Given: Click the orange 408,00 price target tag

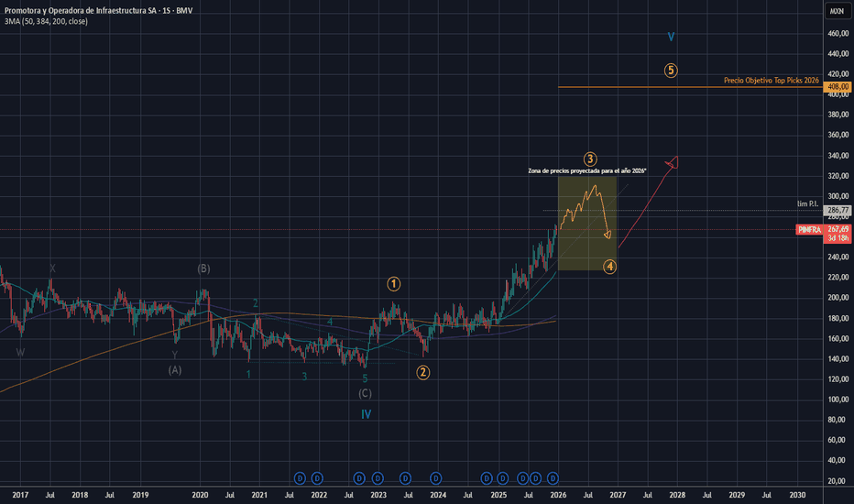Looking at the screenshot, I should (x=838, y=87).
